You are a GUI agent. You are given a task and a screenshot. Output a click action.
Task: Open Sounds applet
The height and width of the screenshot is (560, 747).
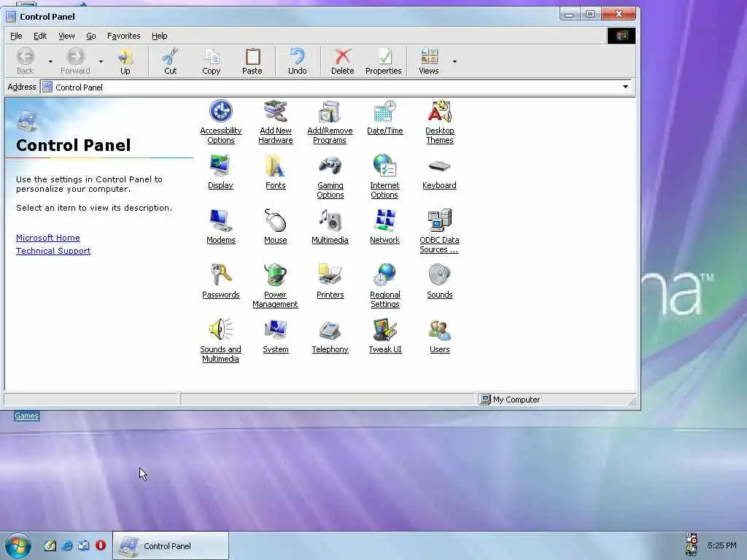pyautogui.click(x=439, y=281)
